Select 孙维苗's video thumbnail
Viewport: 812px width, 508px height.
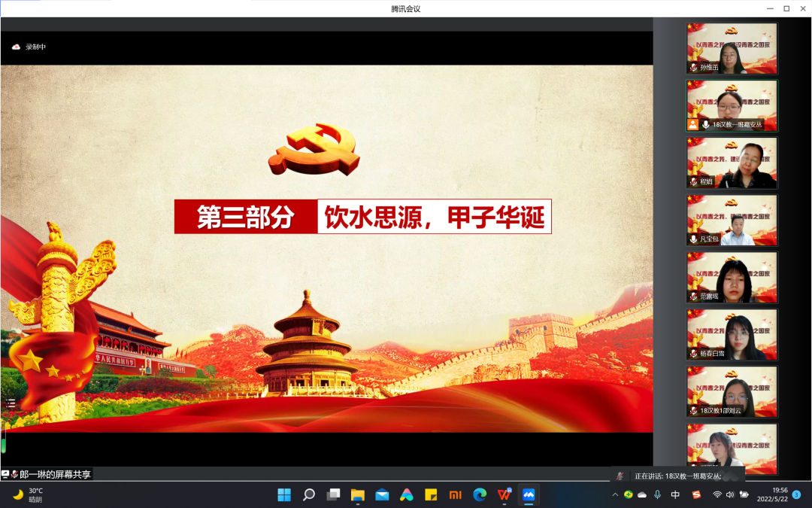coord(732,48)
